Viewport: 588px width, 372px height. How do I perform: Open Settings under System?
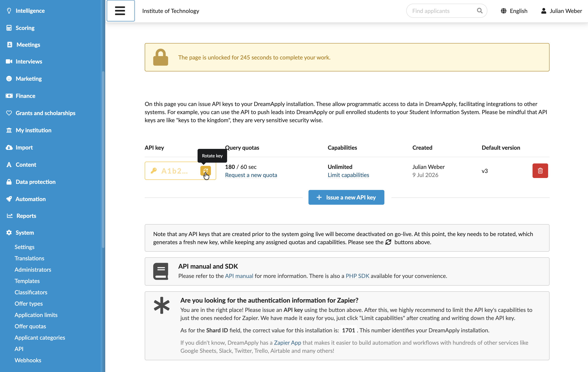pyautogui.click(x=24, y=247)
